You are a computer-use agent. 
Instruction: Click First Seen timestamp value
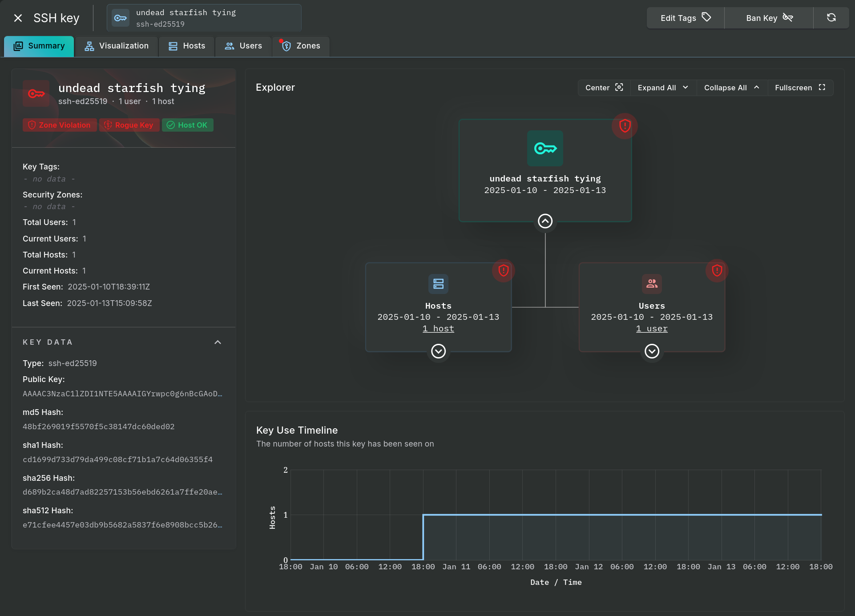coord(109,287)
